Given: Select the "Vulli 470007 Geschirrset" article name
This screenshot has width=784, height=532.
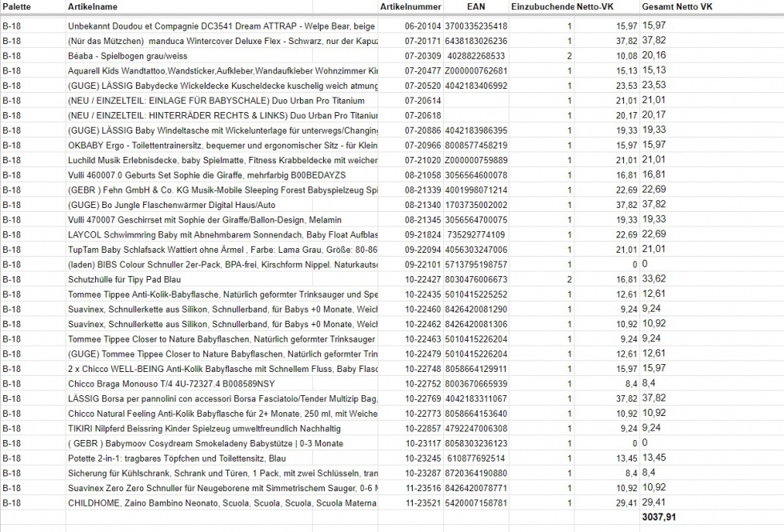Looking at the screenshot, I should [x=205, y=220].
